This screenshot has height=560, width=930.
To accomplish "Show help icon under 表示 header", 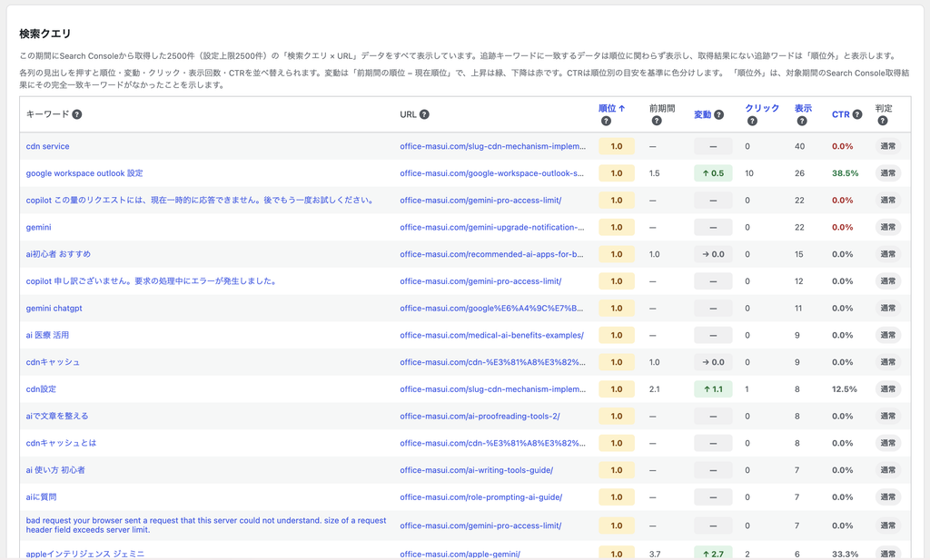I will coord(802,121).
